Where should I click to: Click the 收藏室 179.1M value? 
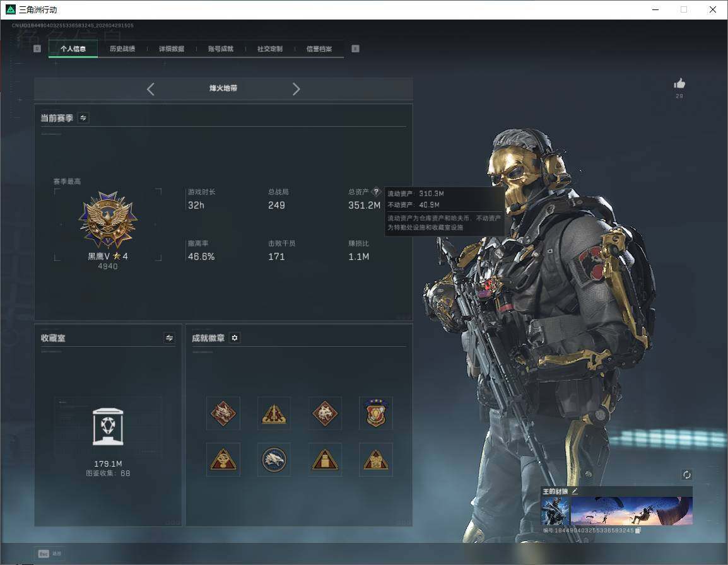click(x=108, y=464)
